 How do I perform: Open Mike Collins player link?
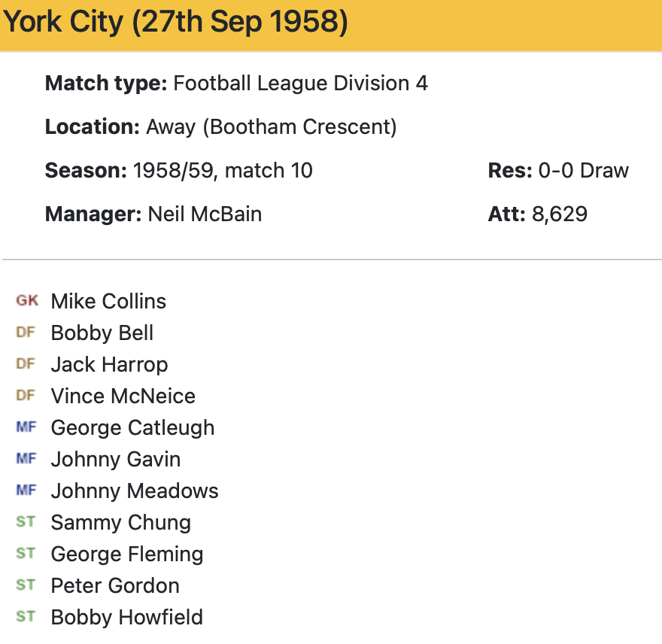tap(108, 302)
